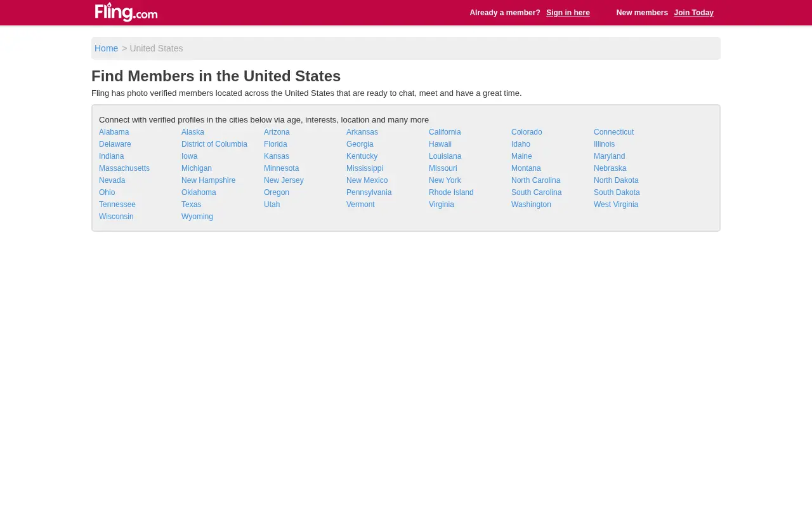Click the Kentucky link
812x508 pixels.
362,156
